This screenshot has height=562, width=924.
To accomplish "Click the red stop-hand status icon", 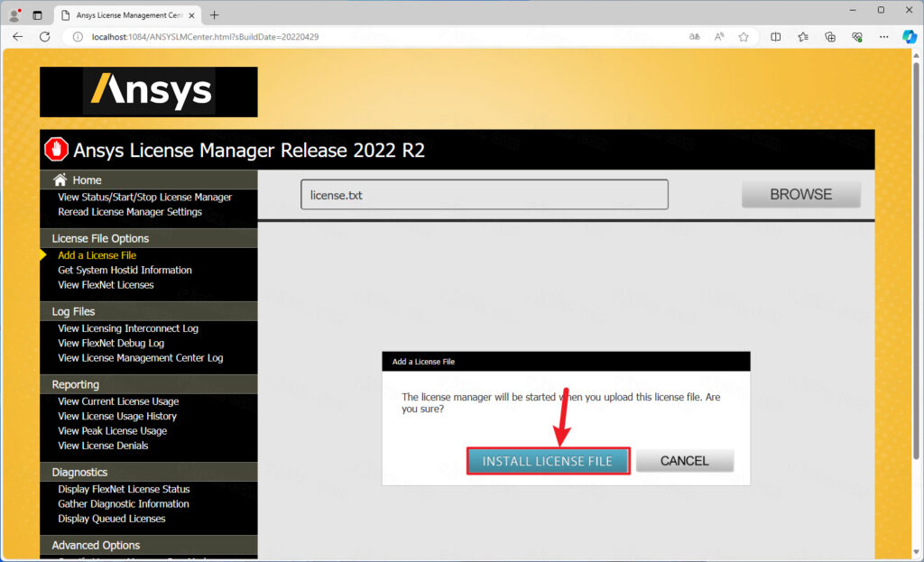I will coord(57,150).
